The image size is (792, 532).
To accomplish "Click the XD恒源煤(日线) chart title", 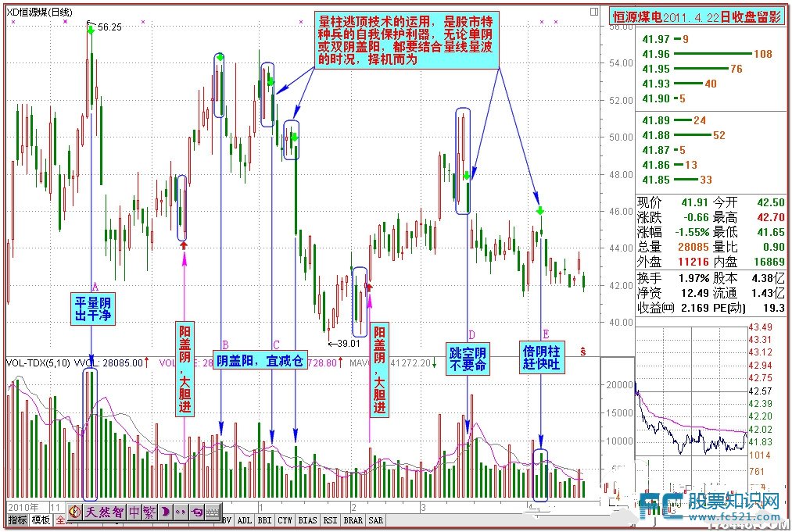I will [39, 12].
